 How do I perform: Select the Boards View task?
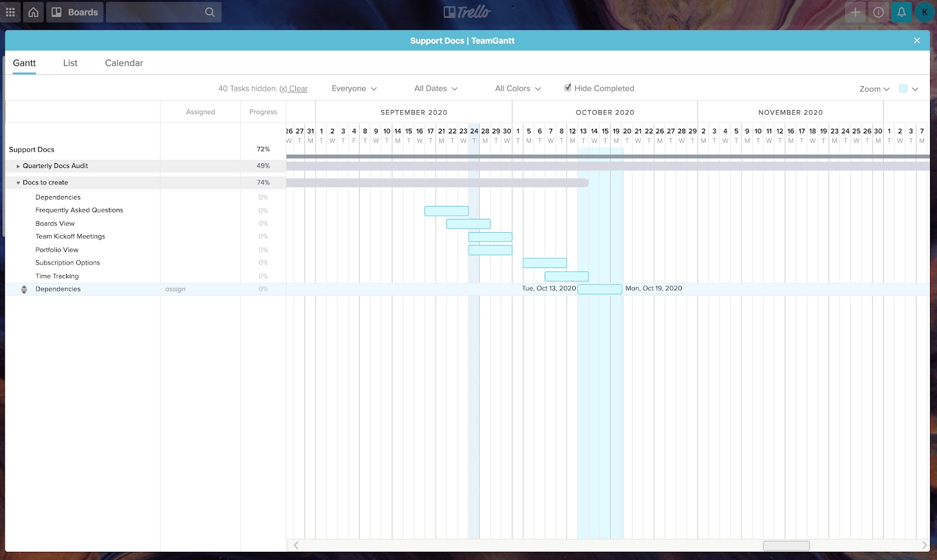click(x=55, y=224)
